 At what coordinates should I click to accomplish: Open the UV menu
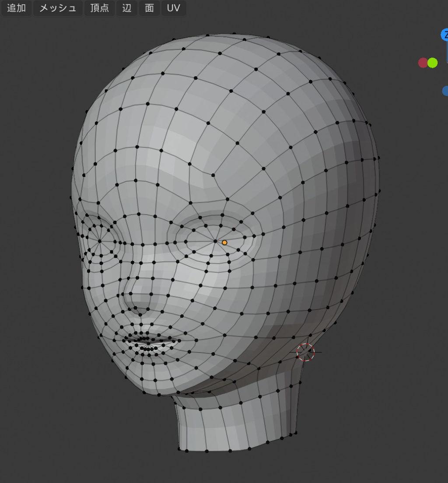(x=174, y=8)
